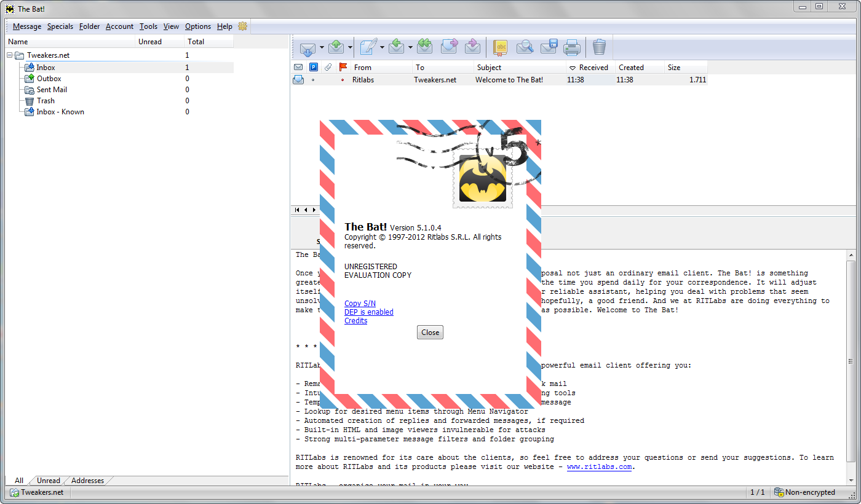861x504 pixels.
Task: Click the Print icon in the toolbar
Action: (573, 47)
